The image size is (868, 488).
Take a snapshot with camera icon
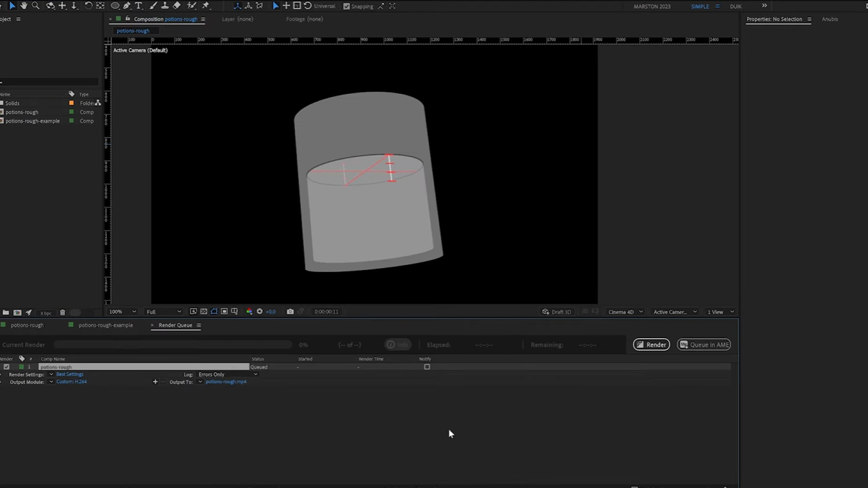pyautogui.click(x=290, y=311)
